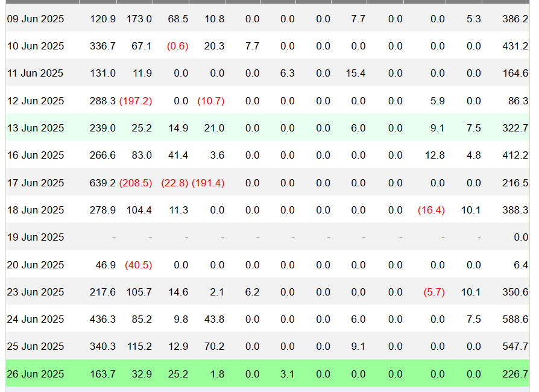Click the red (208.5) value
The height and width of the screenshot is (392, 539).
(136, 183)
